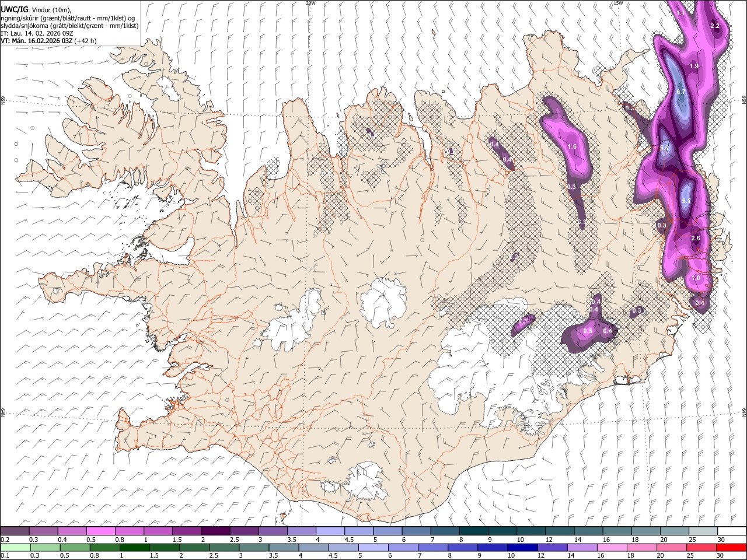Select the dark purple 2 snow legend swatch
The image size is (747, 560).
click(215, 531)
